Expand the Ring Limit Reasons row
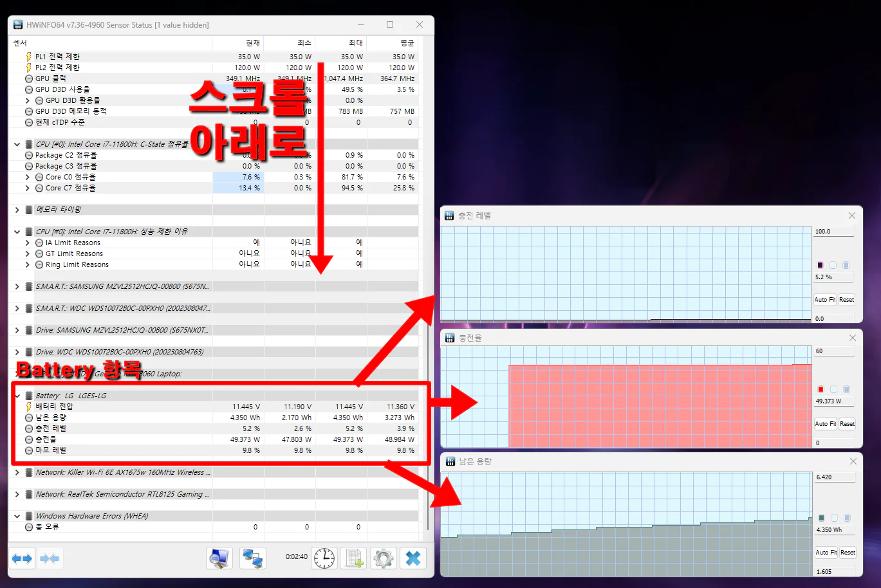The width and height of the screenshot is (881, 588). tap(27, 264)
